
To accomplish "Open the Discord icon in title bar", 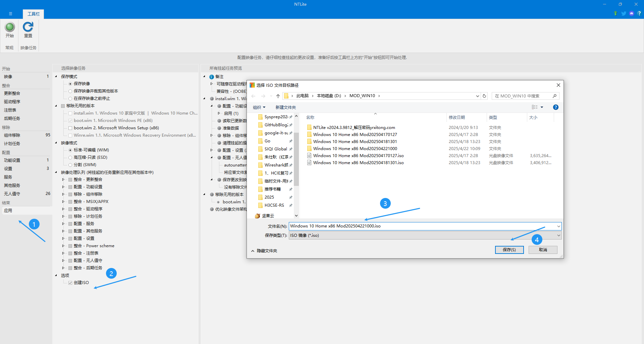I will tap(632, 13).
